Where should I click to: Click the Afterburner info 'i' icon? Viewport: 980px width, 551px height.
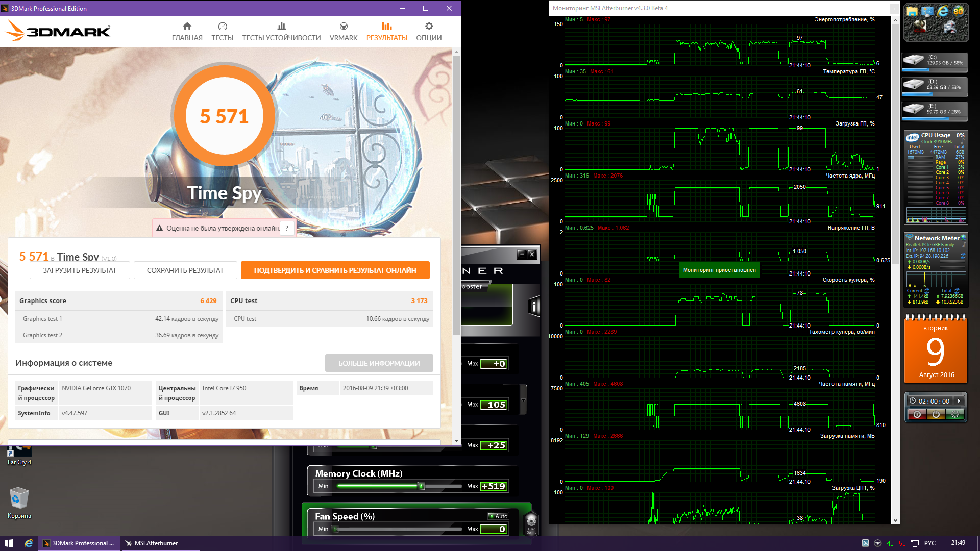(x=534, y=306)
